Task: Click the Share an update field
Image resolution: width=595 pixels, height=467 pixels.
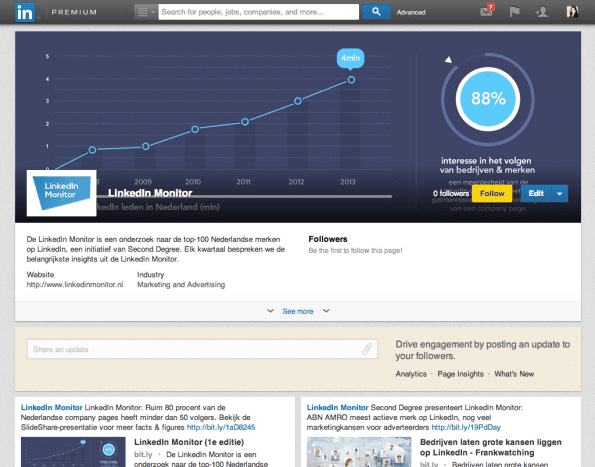Action: (202, 349)
